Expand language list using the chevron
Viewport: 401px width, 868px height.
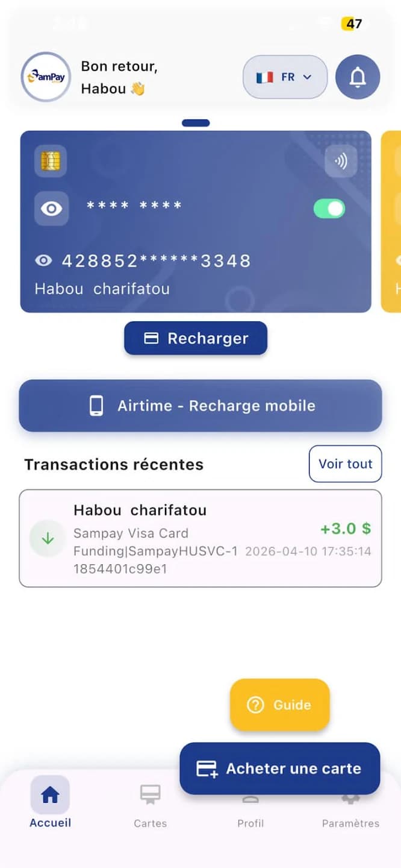(x=307, y=77)
